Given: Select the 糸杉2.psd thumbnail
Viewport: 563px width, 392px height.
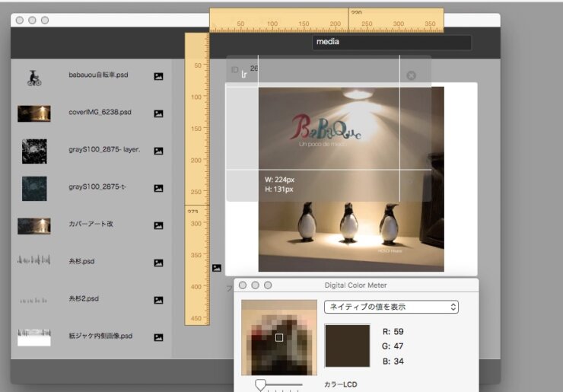Looking at the screenshot, I should (x=33, y=301).
